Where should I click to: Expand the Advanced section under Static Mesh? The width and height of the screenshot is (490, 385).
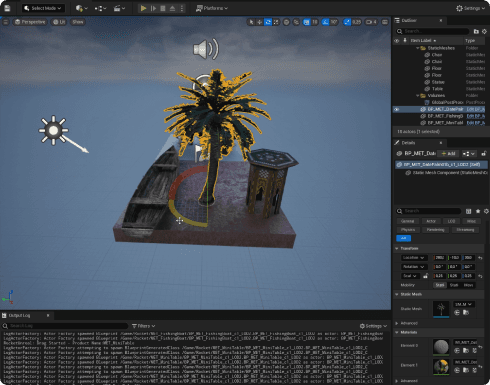tap(397, 323)
